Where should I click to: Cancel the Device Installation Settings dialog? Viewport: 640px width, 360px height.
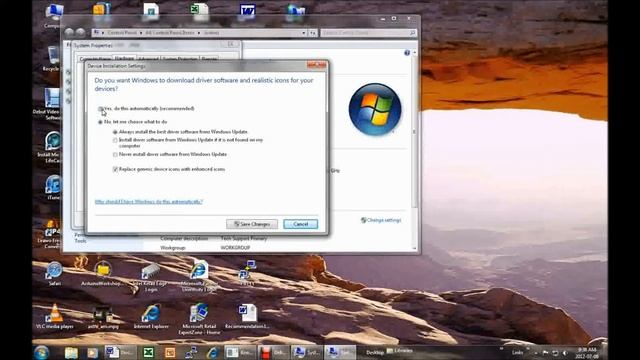point(300,224)
